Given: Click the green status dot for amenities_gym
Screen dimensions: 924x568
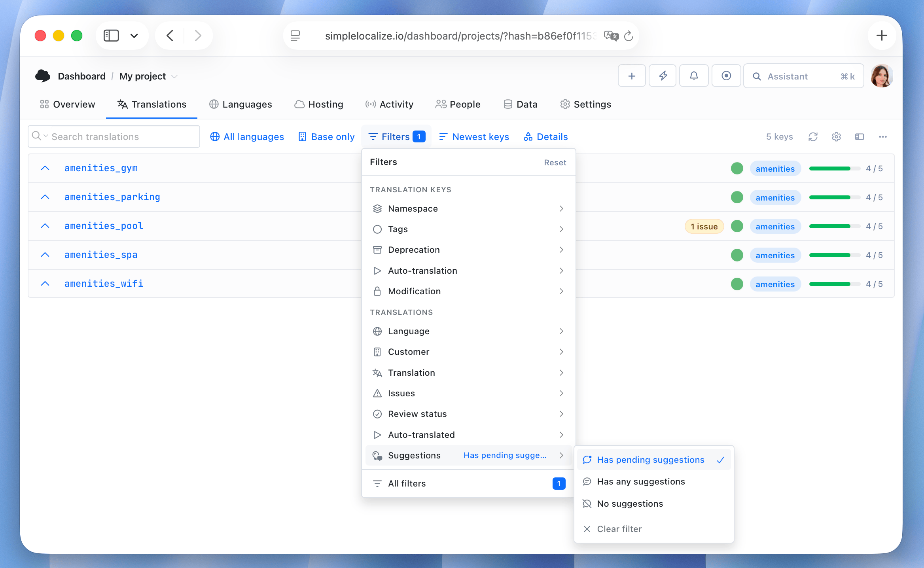Looking at the screenshot, I should [737, 169].
